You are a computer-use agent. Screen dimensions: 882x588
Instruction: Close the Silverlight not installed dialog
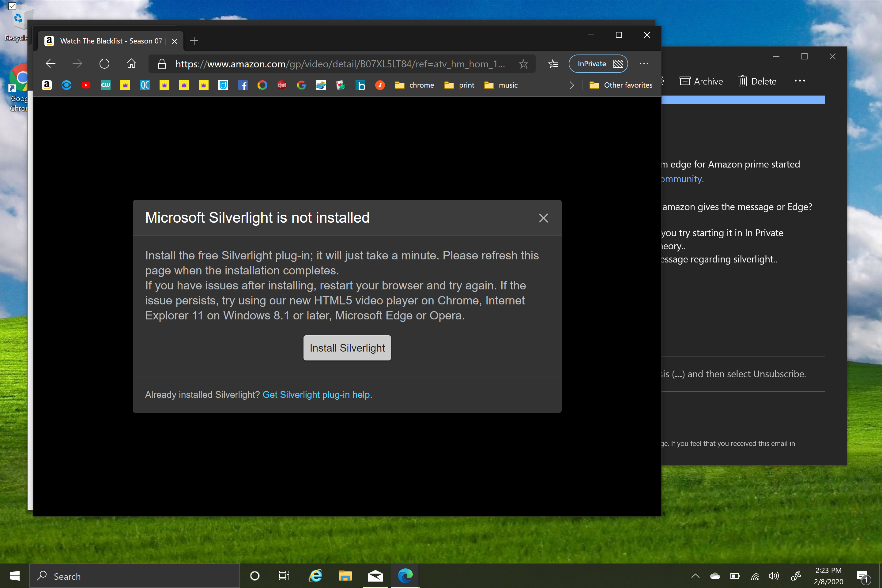coord(543,218)
